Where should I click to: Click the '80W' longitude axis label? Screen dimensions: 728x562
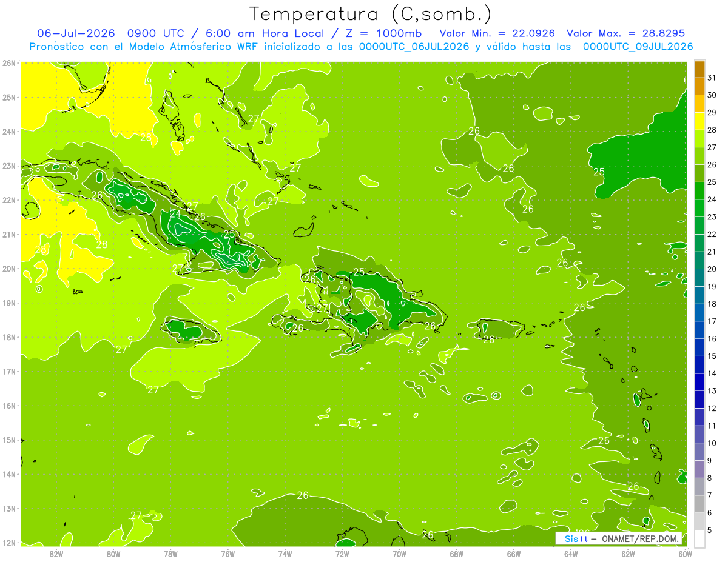(x=113, y=554)
